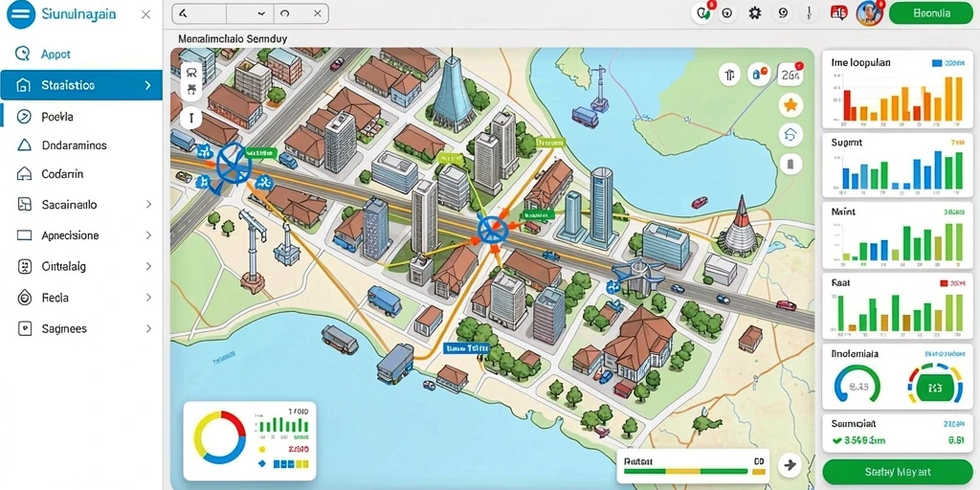The image size is (980, 490).
Task: Click the T icon at map top right
Action: point(729,75)
